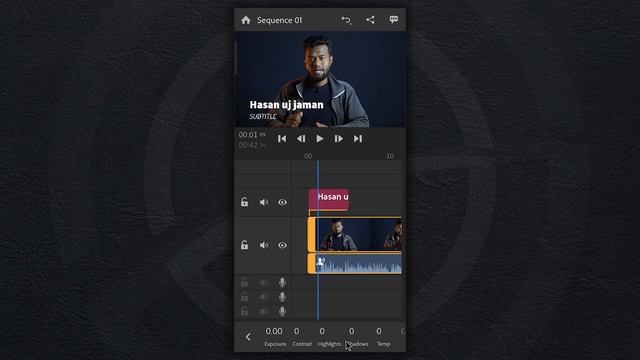Viewport: 640px width, 360px height.
Task: Play the sequence
Action: click(320, 139)
